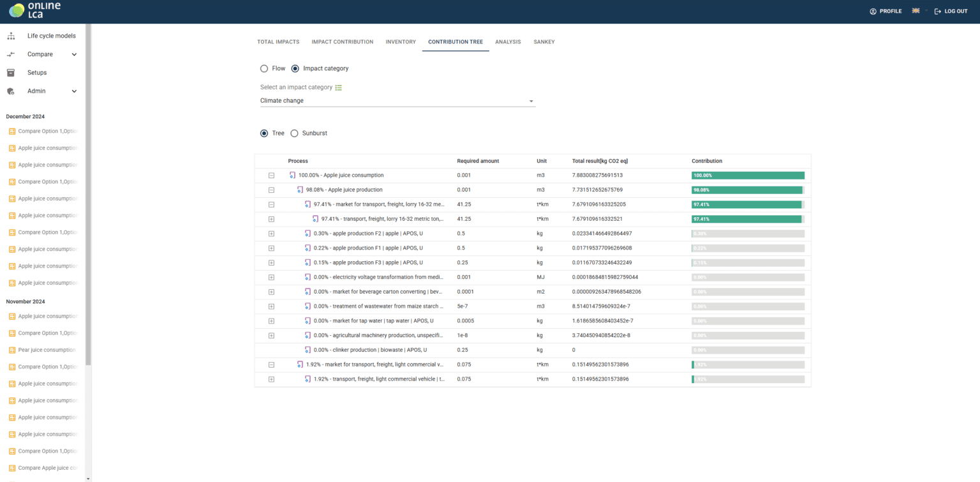Click the language flag icon
Screen dimensions: 980x482
coord(916,11)
